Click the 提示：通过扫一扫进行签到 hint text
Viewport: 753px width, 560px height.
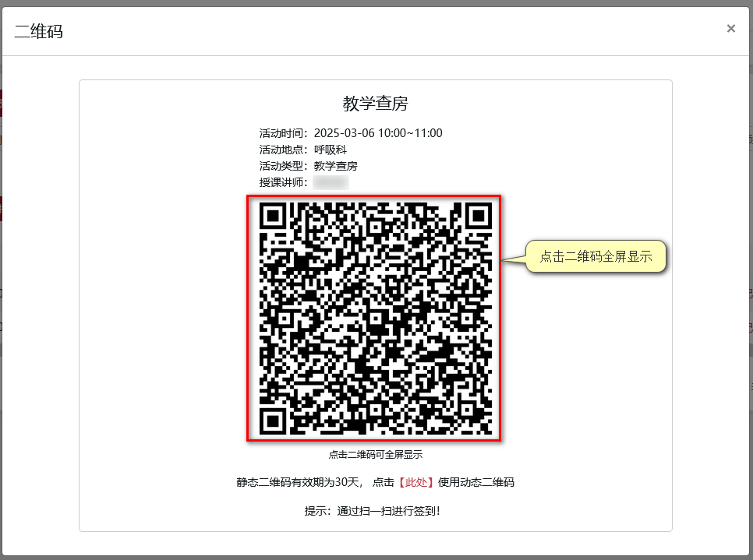point(373,511)
